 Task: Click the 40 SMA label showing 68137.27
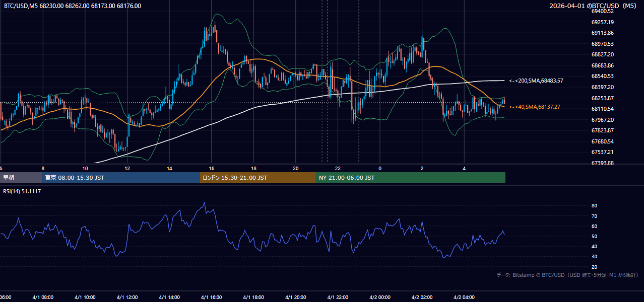coord(535,107)
